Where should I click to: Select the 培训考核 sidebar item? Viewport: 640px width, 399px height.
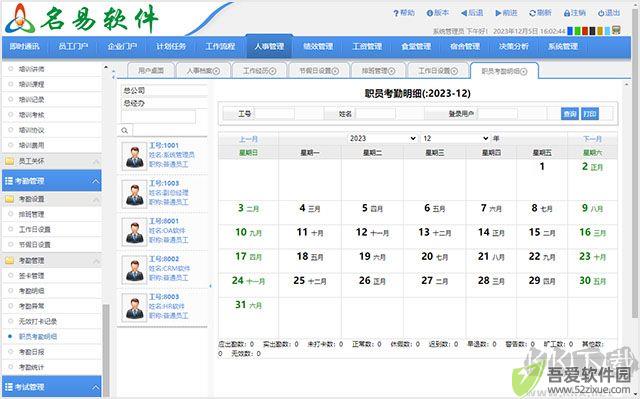tap(31, 115)
